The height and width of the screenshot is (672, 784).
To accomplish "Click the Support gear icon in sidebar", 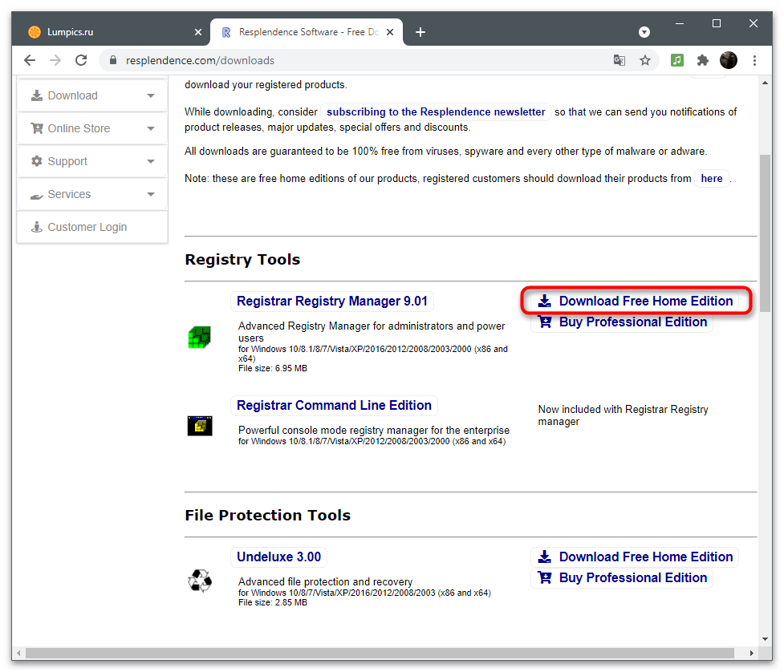I will click(x=36, y=161).
